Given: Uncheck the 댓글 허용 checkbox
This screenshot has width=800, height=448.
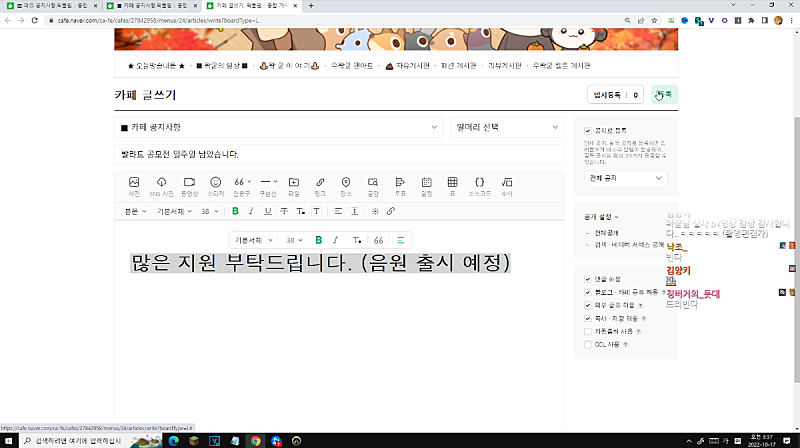Looking at the screenshot, I should (588, 279).
